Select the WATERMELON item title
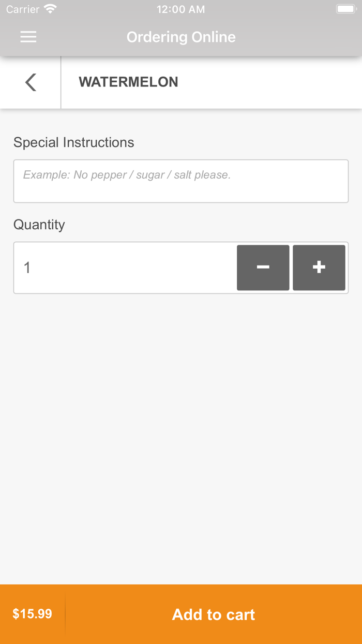Image resolution: width=362 pixels, height=644 pixels. coord(128,82)
